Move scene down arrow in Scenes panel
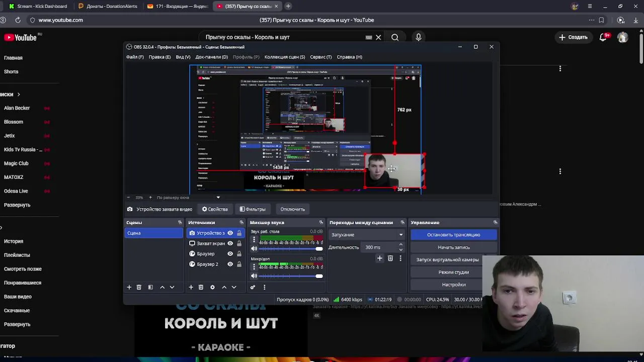Viewport: 644px width, 362px height. point(172,287)
